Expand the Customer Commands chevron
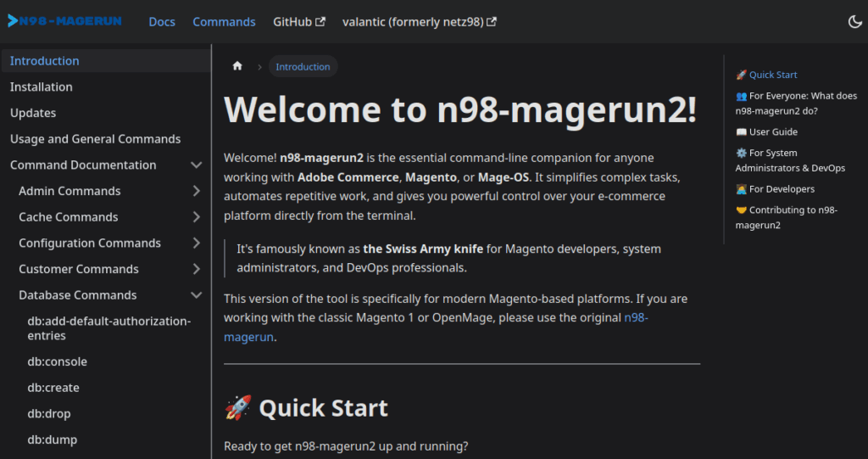The width and height of the screenshot is (868, 459). [x=196, y=270]
